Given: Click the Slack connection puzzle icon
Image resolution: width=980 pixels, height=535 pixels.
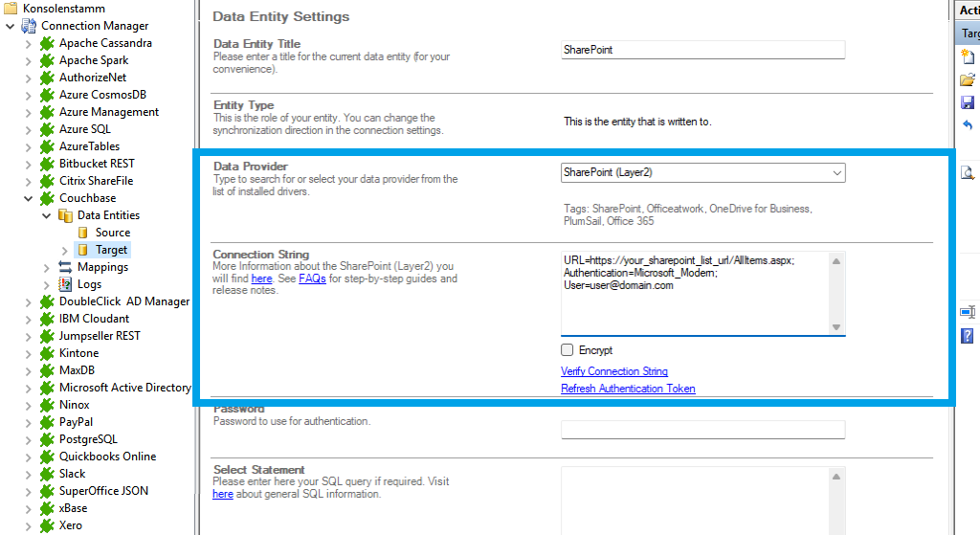Looking at the screenshot, I should pos(47,474).
